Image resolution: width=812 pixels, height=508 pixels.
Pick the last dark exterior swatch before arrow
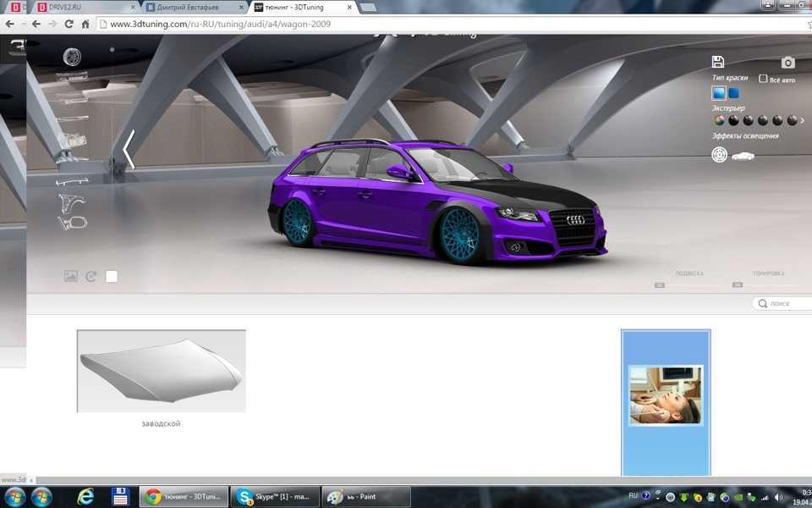[x=792, y=121]
